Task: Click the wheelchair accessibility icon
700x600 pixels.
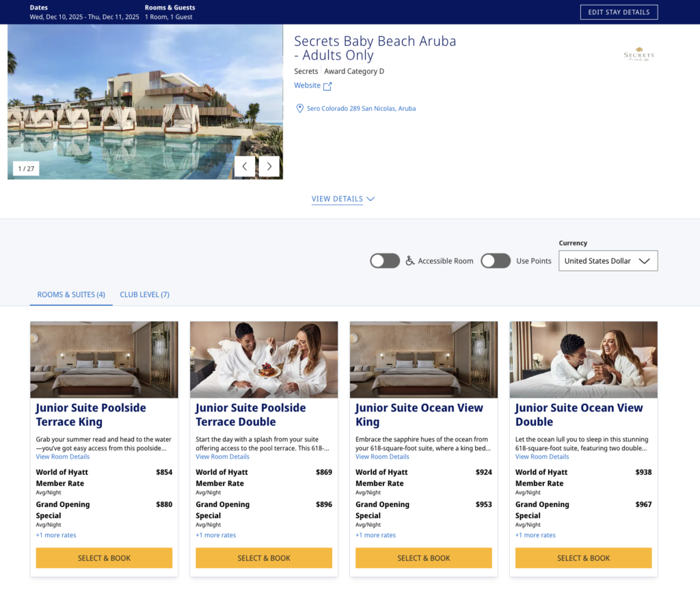Action: click(x=410, y=261)
